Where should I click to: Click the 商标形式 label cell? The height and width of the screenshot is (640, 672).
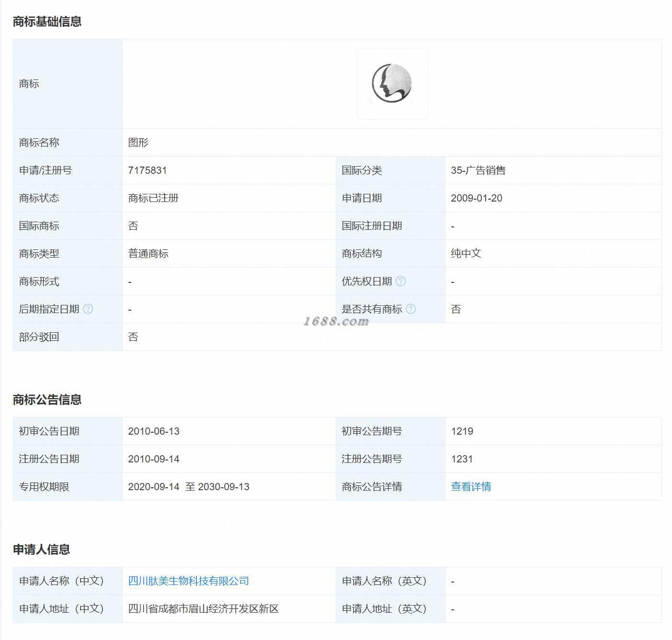(68, 281)
